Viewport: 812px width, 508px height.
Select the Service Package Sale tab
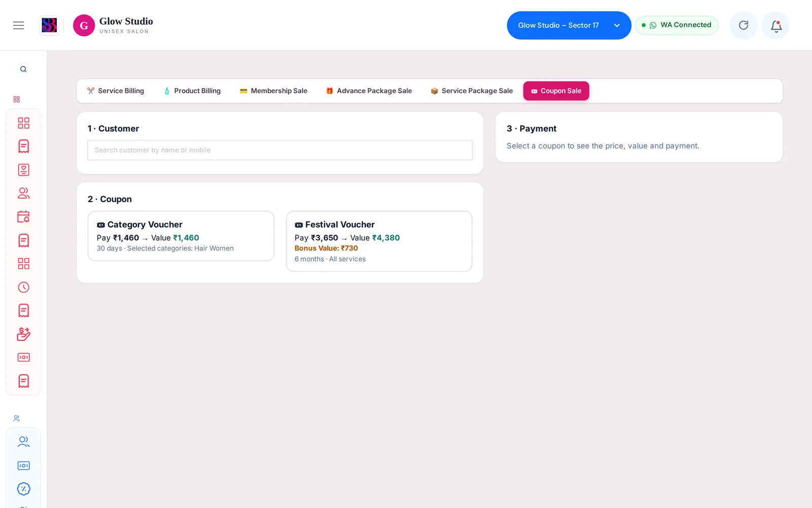471,91
